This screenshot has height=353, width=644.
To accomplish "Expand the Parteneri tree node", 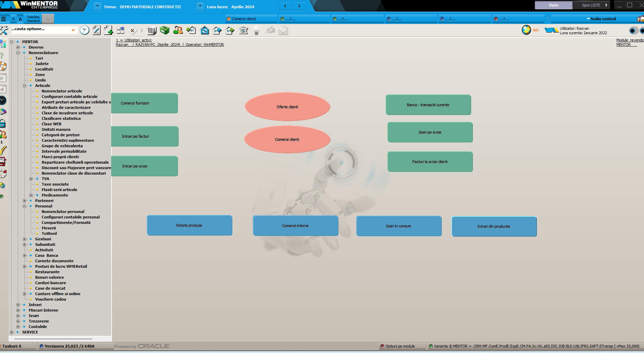I will [25, 201].
